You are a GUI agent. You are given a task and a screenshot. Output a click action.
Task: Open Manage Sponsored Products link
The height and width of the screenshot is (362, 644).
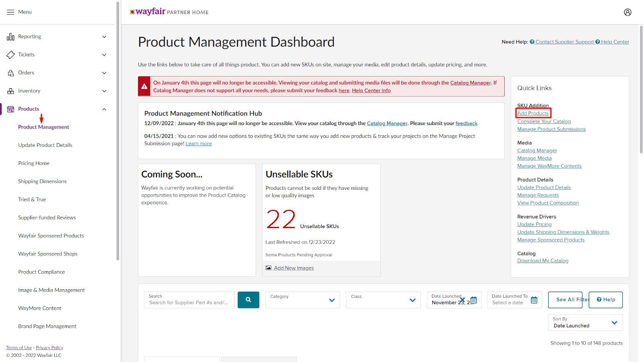(551, 240)
